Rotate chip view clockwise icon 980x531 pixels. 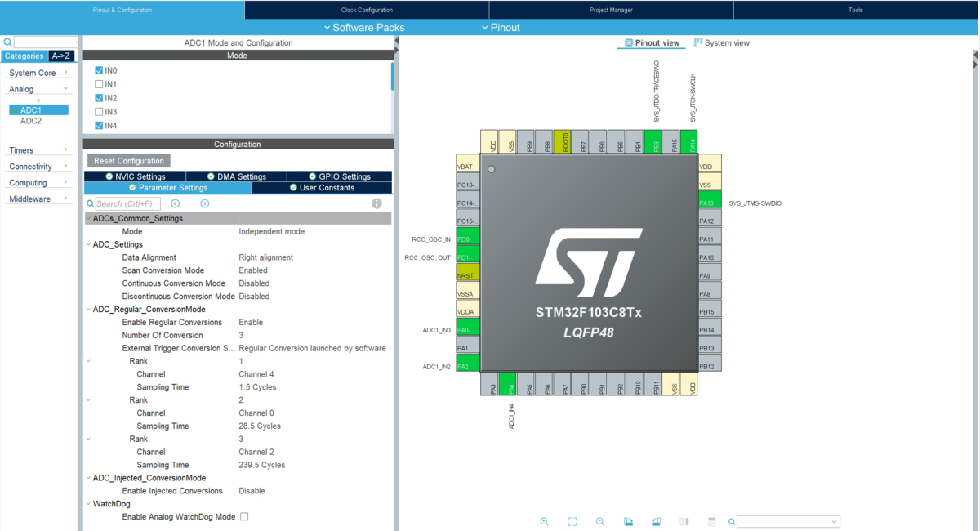pyautogui.click(x=628, y=521)
